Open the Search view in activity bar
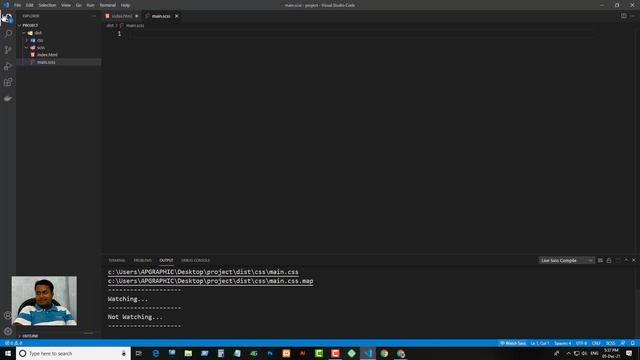 coord(8,33)
